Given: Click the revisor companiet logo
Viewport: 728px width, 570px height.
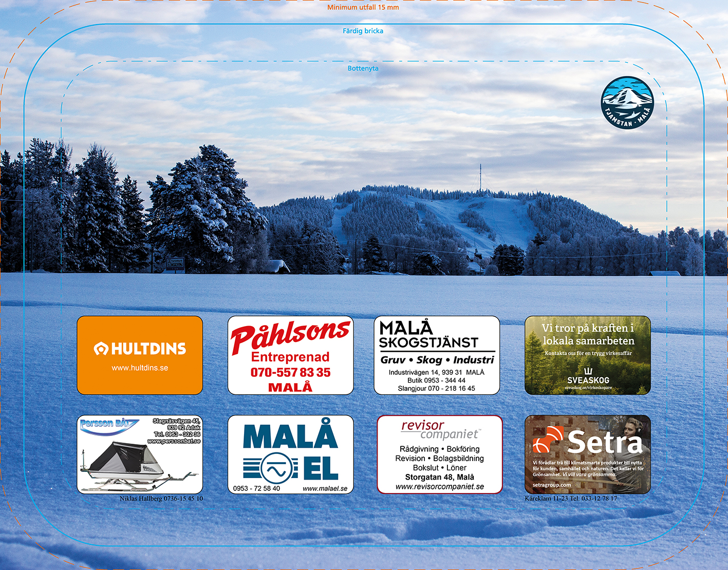Looking at the screenshot, I should tap(440, 430).
